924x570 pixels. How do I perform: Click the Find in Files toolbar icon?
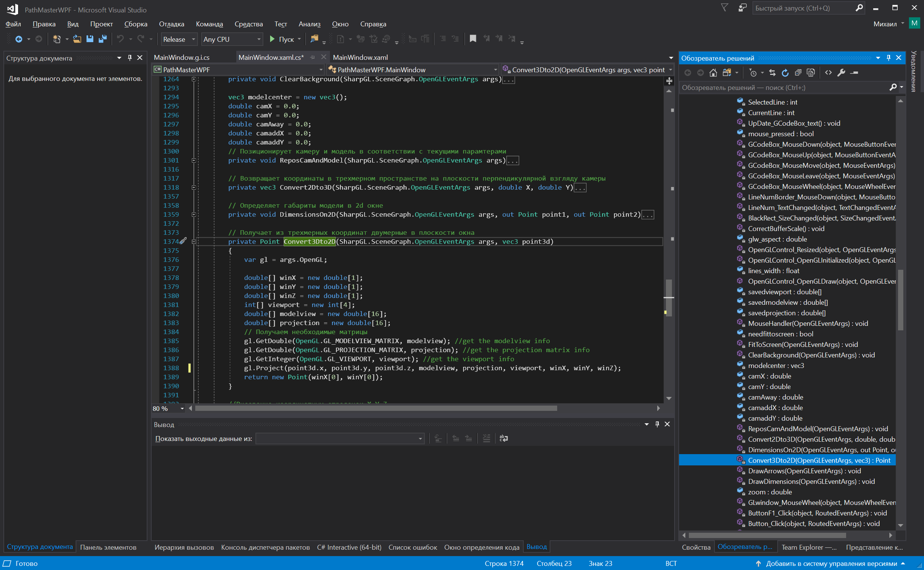(x=315, y=39)
